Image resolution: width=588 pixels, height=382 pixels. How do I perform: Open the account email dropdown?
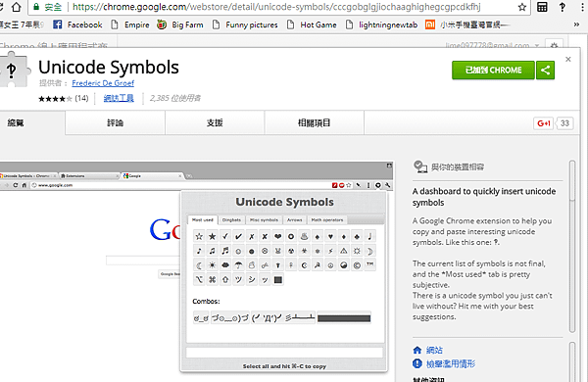point(492,45)
